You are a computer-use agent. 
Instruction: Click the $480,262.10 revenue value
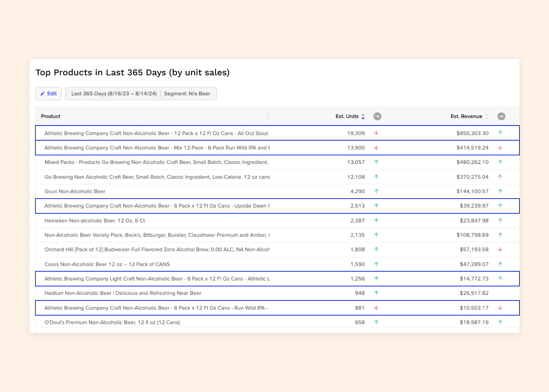pyautogui.click(x=472, y=162)
